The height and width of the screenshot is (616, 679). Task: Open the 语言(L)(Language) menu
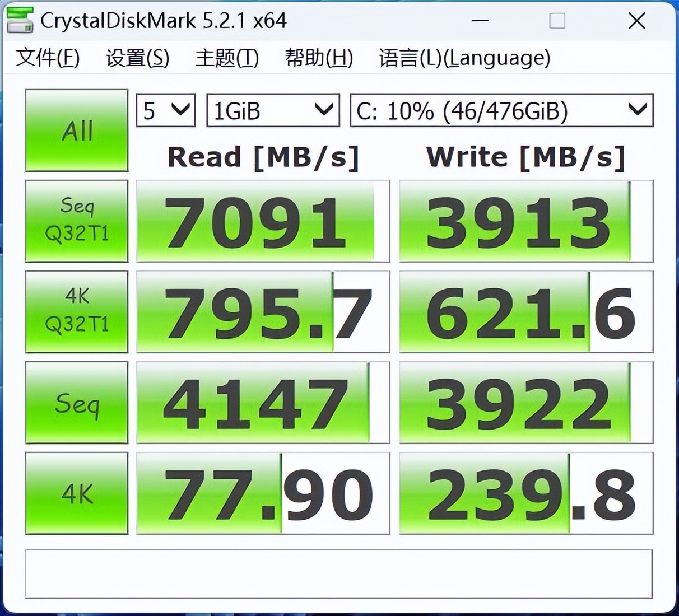pyautogui.click(x=464, y=58)
